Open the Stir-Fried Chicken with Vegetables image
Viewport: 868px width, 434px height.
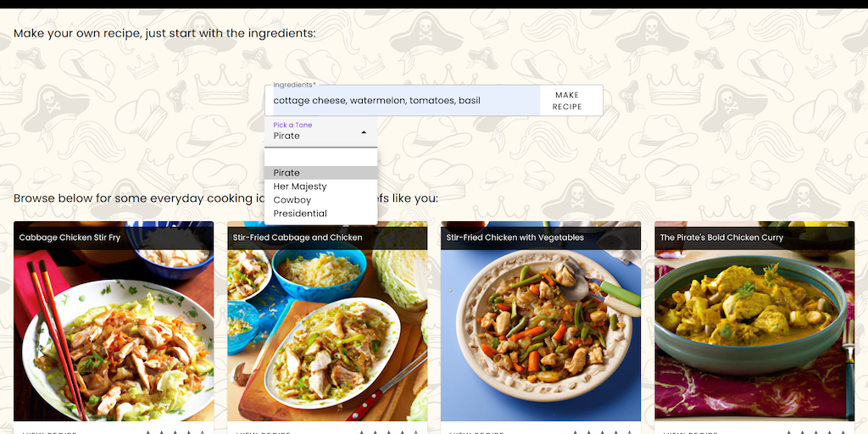[541, 335]
